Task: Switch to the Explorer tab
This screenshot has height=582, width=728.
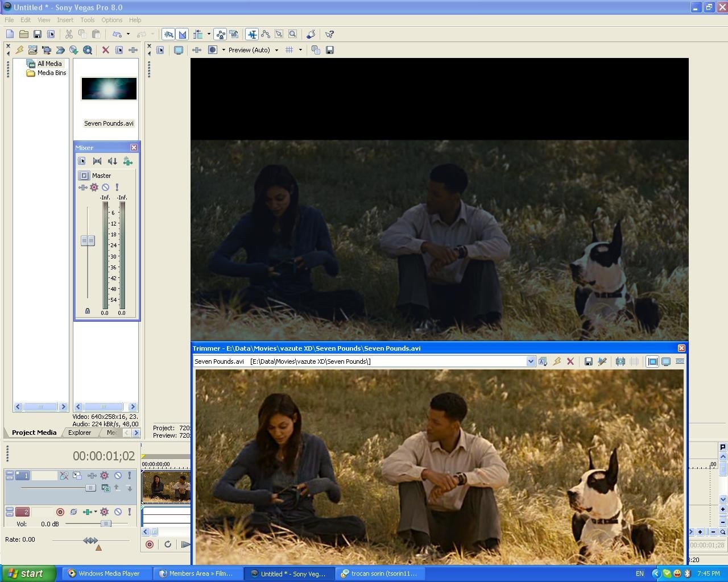Action: click(x=80, y=433)
